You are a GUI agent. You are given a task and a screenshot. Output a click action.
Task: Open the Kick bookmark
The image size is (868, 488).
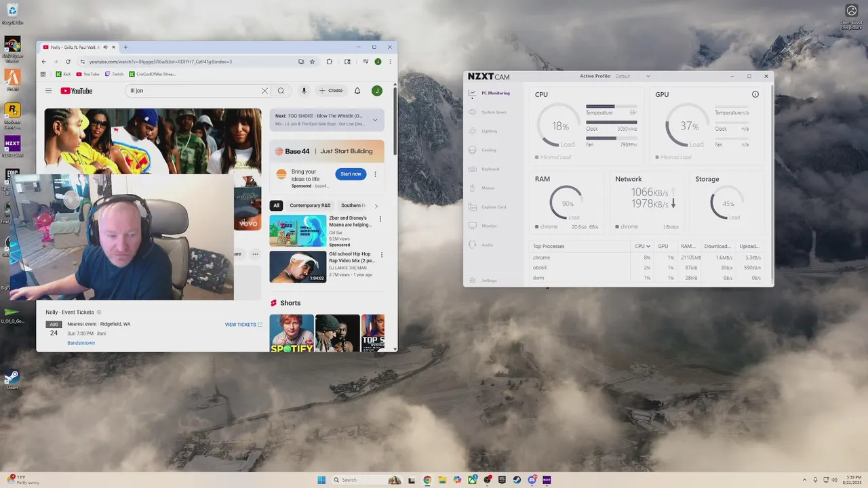[x=63, y=74]
